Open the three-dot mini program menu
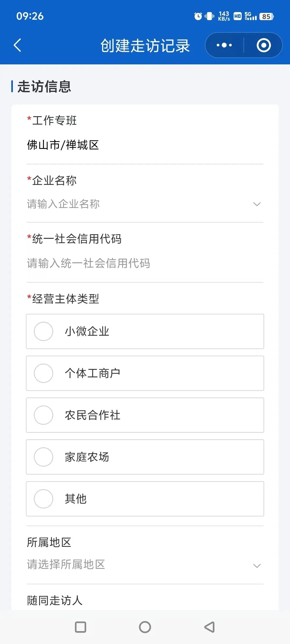Image resolution: width=290 pixels, height=644 pixels. (x=224, y=45)
